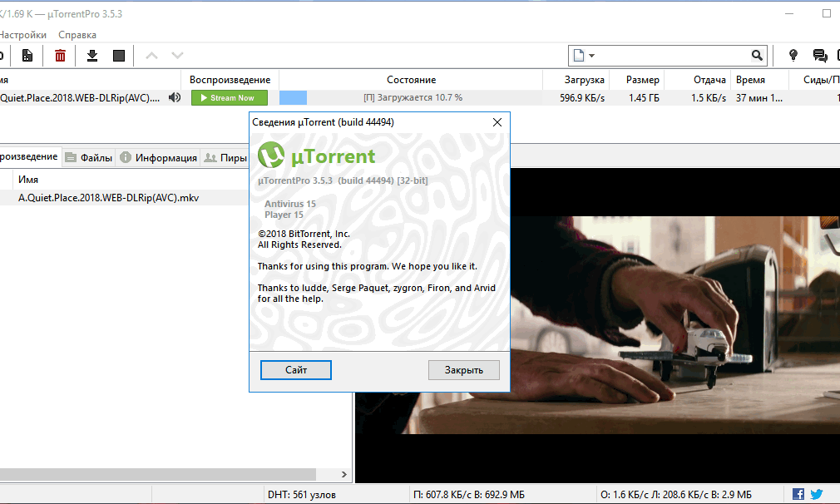This screenshot has height=504, width=840.
Task: Click the 1.5 КБ/s upload speed cell
Action: tap(709, 98)
